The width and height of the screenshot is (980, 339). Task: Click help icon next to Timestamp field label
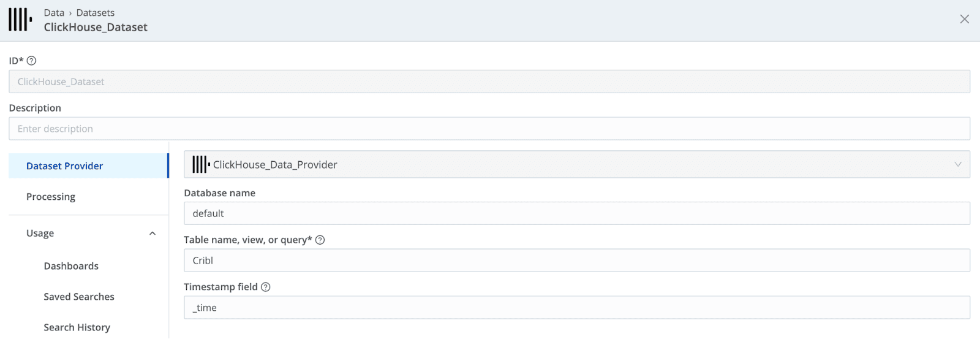point(266,287)
